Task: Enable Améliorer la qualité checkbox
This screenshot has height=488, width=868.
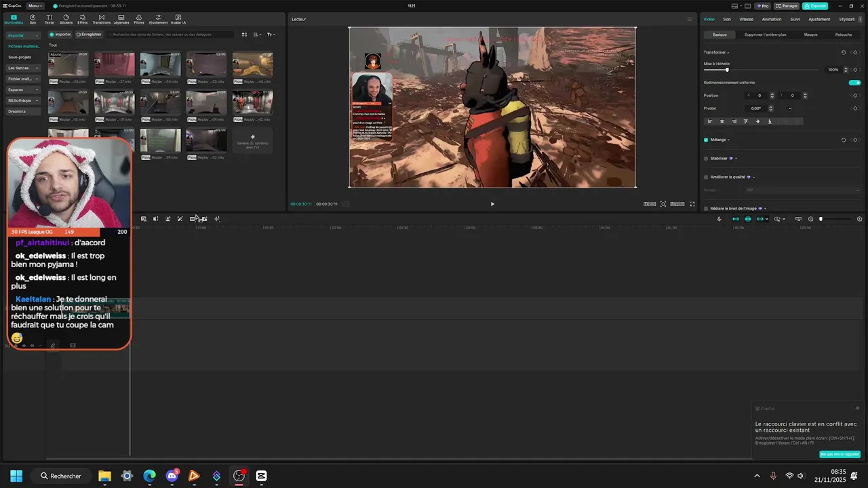Action: tap(706, 177)
